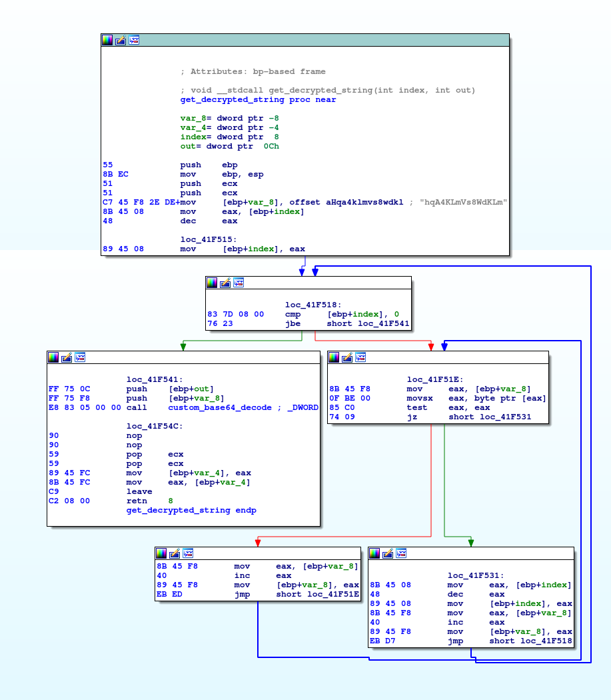Viewport: 611px width, 700px height.
Task: Group the loc_41F51E node into a collapsed group
Action: (360, 357)
